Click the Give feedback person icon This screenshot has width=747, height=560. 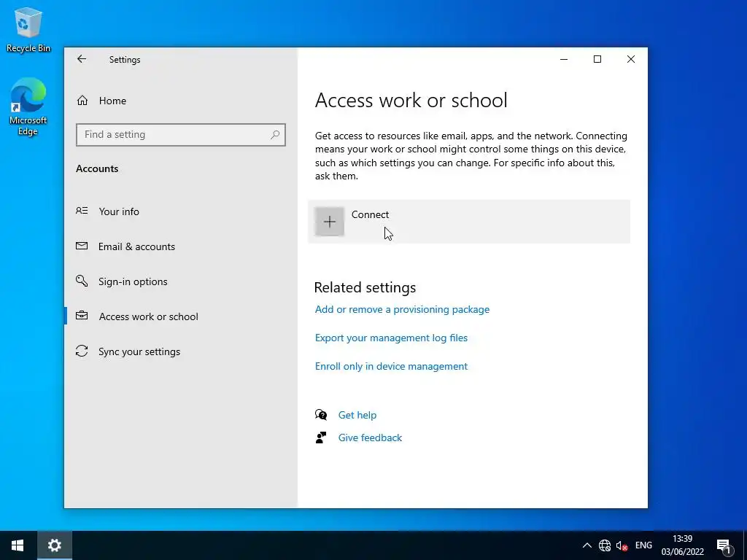click(321, 437)
